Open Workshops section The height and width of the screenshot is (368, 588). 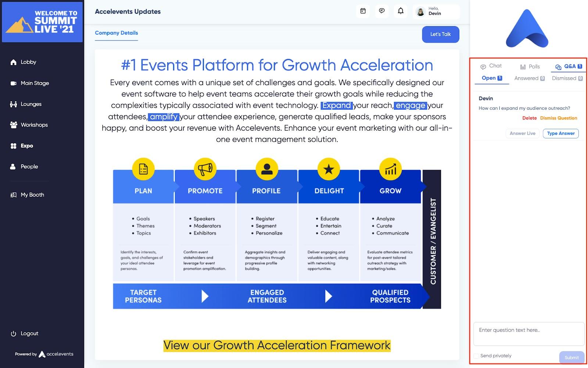click(x=34, y=125)
